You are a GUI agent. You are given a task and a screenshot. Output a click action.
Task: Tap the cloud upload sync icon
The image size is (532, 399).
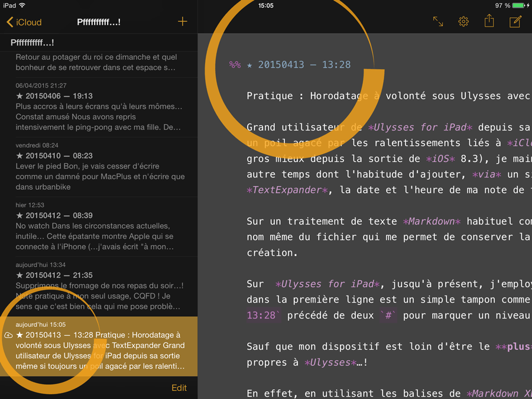(8, 335)
